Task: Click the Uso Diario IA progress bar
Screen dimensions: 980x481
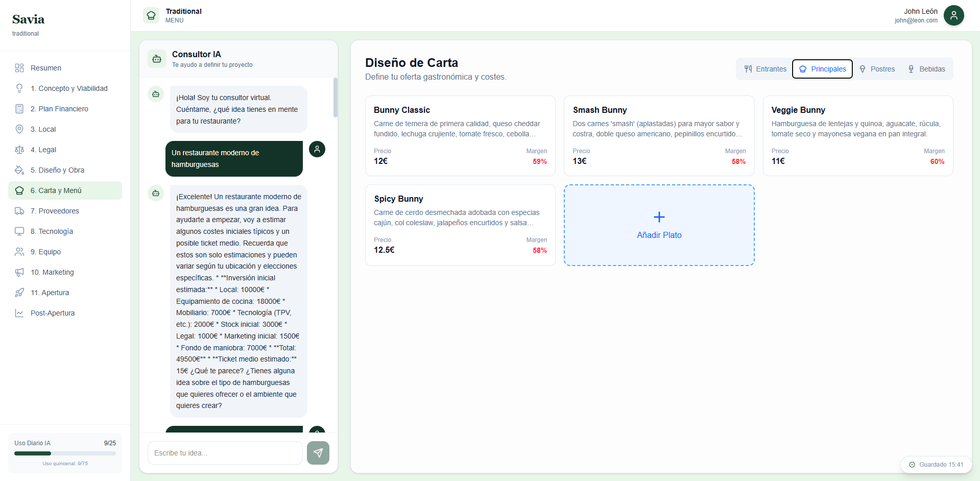Action: pos(65,453)
